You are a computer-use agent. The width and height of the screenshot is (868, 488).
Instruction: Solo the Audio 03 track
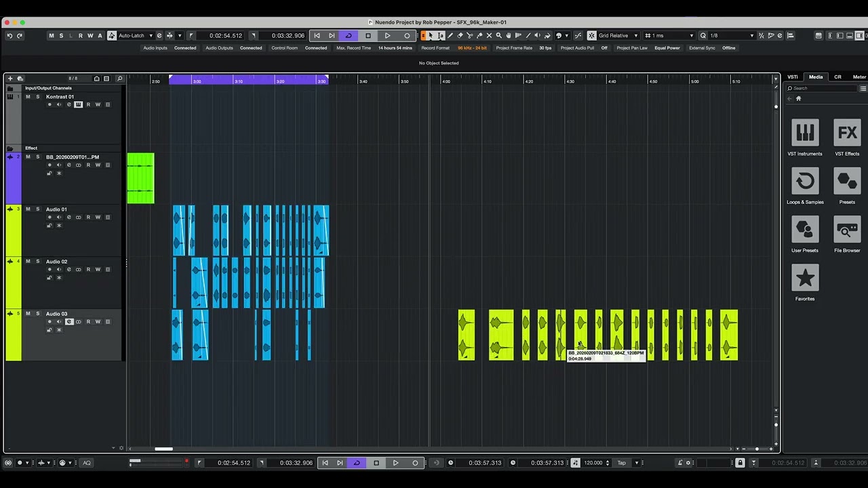click(37, 314)
